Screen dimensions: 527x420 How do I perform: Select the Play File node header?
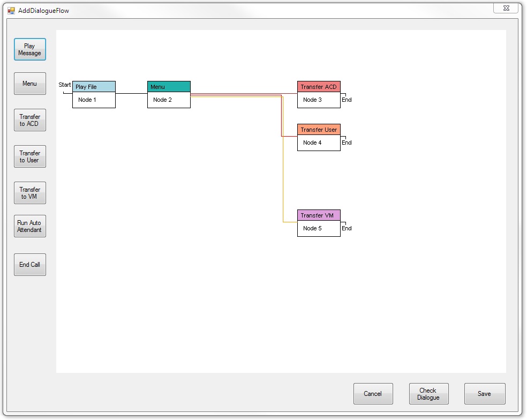pos(94,87)
